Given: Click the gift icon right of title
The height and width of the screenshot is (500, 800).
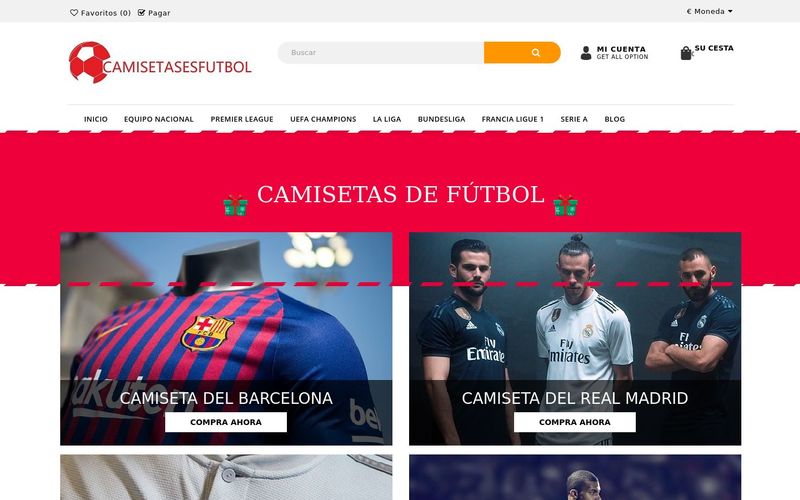Looking at the screenshot, I should click(565, 205).
